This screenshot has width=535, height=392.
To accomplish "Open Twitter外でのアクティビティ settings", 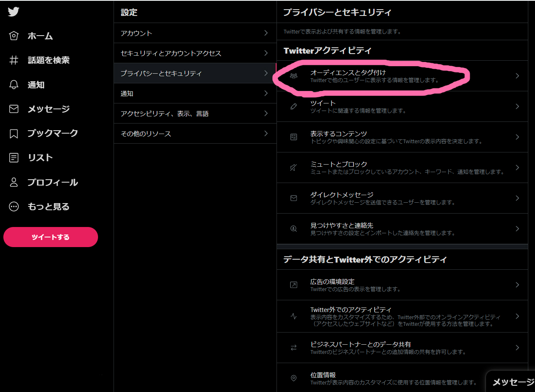I will (x=402, y=316).
